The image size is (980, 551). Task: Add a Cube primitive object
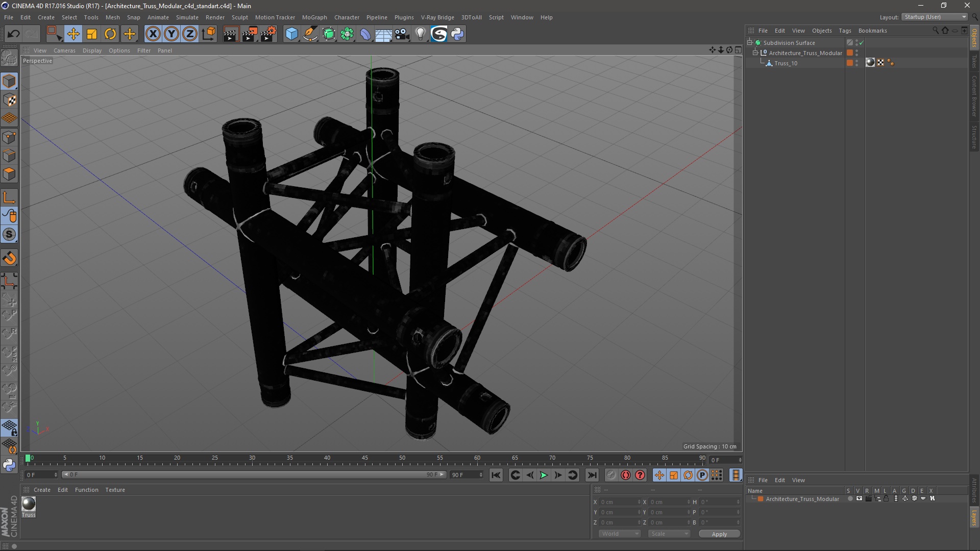pyautogui.click(x=291, y=34)
